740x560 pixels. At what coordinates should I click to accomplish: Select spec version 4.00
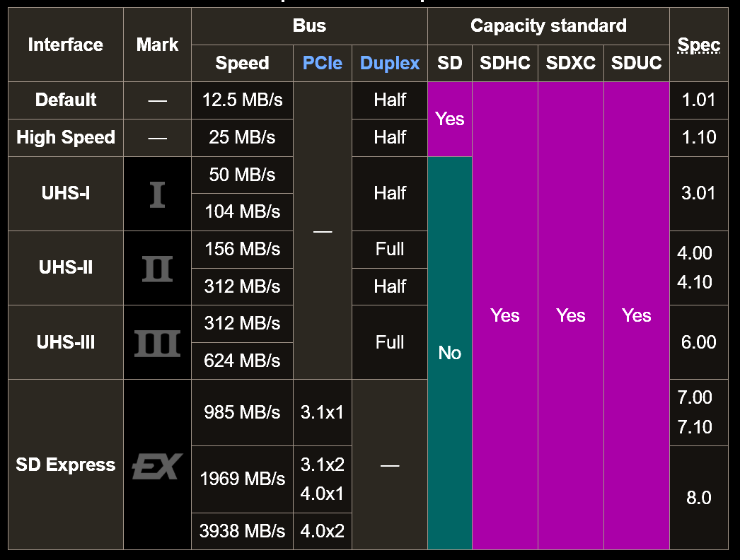pyautogui.click(x=695, y=253)
